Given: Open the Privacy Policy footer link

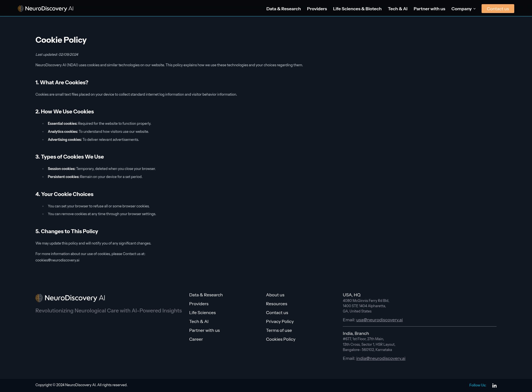Looking at the screenshot, I should (x=280, y=322).
